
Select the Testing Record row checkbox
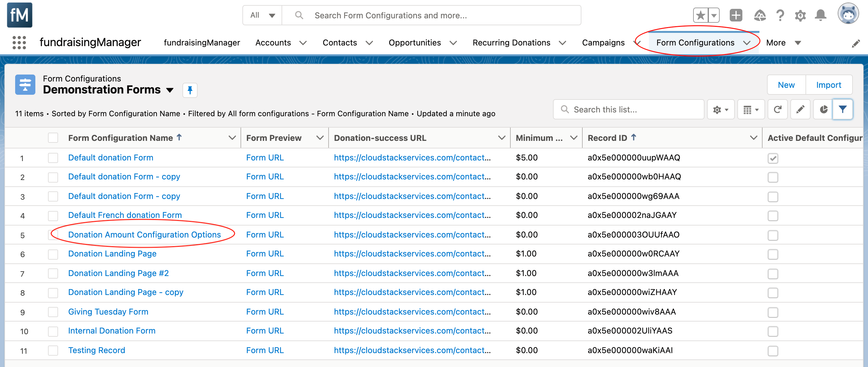coord(53,350)
